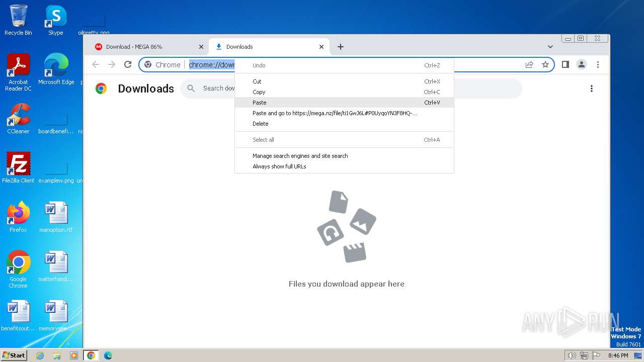Close the Download - MEGA 86% tab
Screen dimensions: 644x362
coord(201,47)
